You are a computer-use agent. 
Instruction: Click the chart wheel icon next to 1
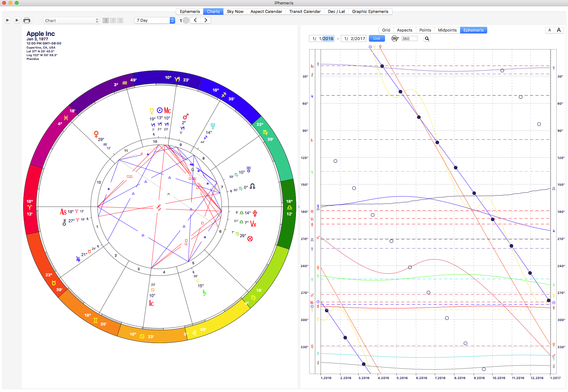pos(186,20)
